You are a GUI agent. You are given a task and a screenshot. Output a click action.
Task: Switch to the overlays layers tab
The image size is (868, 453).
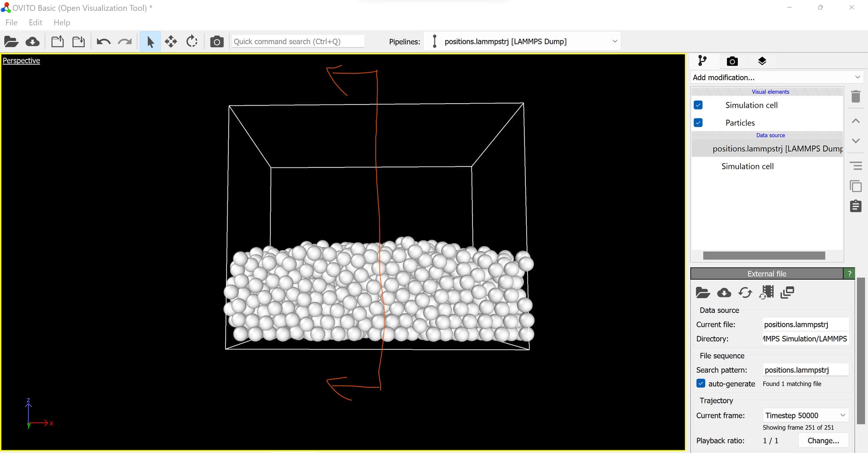(x=762, y=61)
